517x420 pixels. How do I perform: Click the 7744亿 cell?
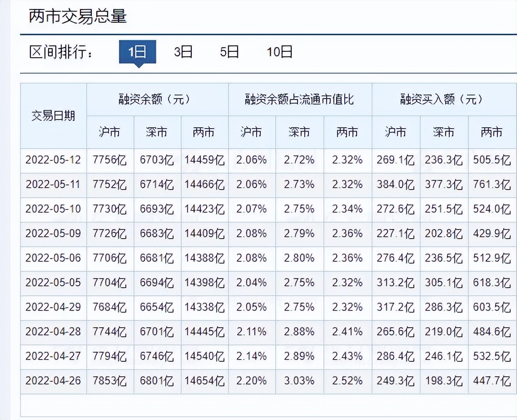(110, 332)
